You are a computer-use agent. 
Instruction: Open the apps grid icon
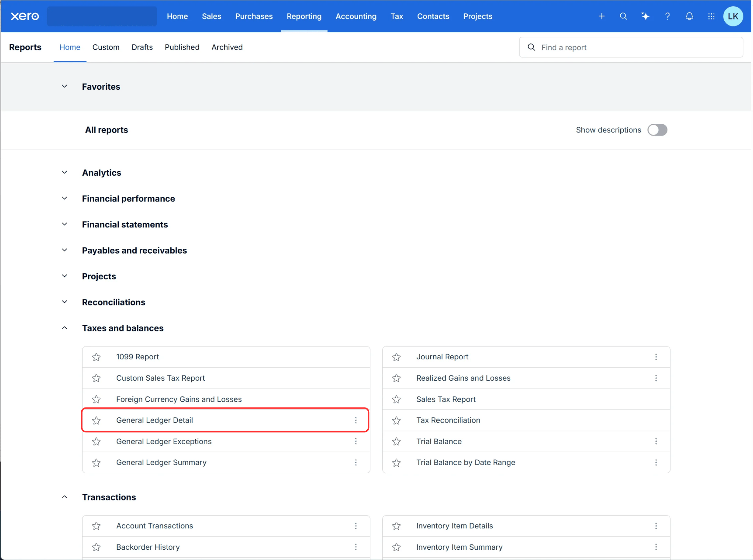711,16
